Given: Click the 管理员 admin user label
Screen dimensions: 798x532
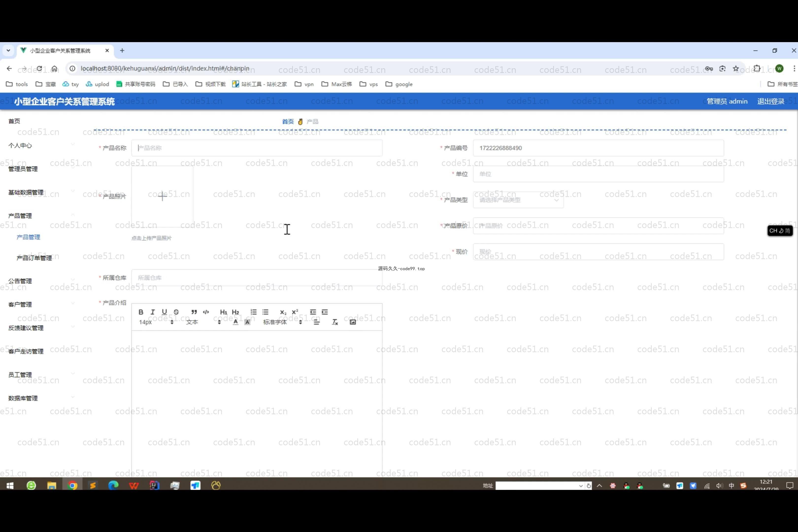Looking at the screenshot, I should point(727,101).
